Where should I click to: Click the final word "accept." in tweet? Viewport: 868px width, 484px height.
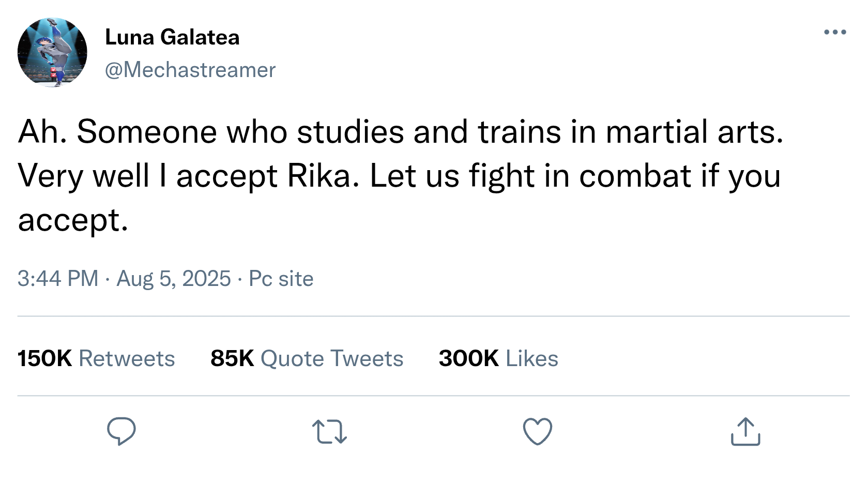click(x=73, y=220)
